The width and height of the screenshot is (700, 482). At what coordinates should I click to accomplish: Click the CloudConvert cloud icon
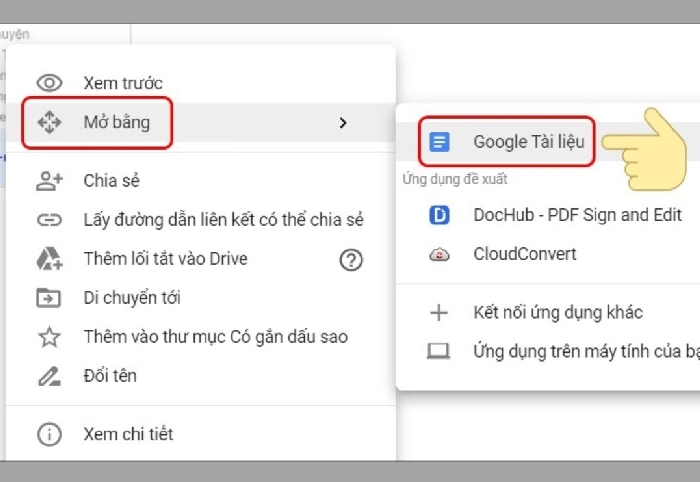click(439, 254)
